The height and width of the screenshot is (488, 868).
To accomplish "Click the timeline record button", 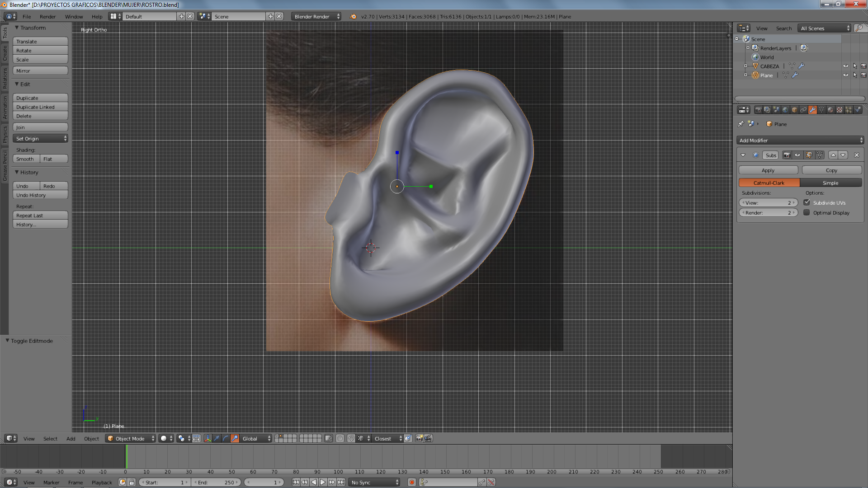I will tap(411, 482).
